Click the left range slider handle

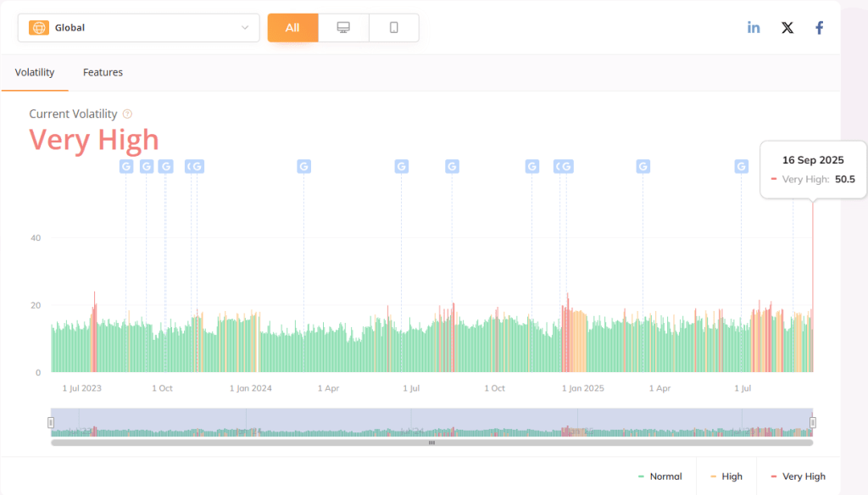point(51,422)
